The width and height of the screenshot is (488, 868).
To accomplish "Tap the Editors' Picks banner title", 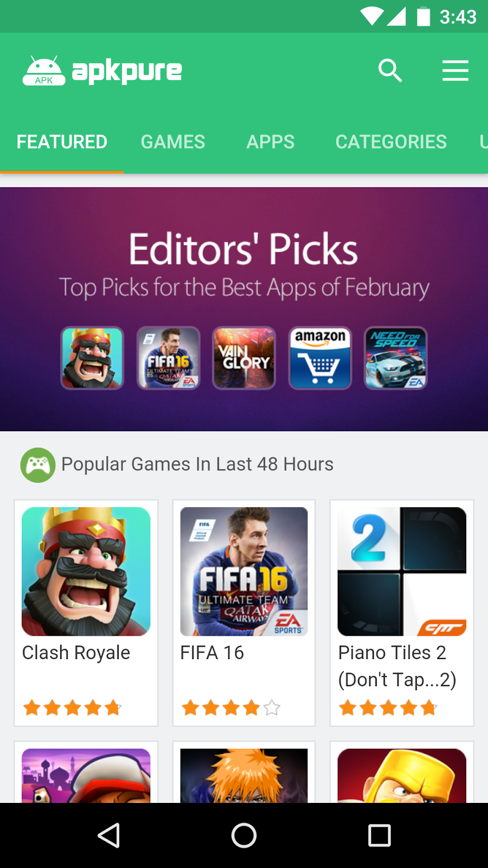I will click(243, 250).
